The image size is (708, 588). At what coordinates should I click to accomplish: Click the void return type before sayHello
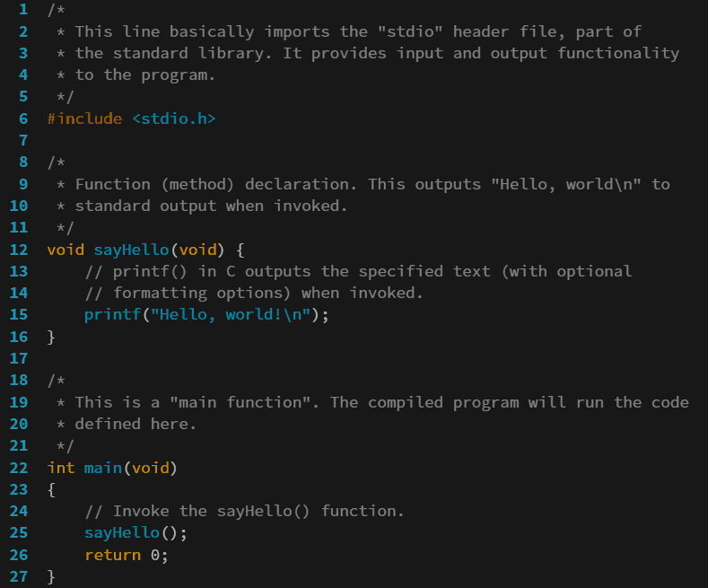pyautogui.click(x=66, y=250)
